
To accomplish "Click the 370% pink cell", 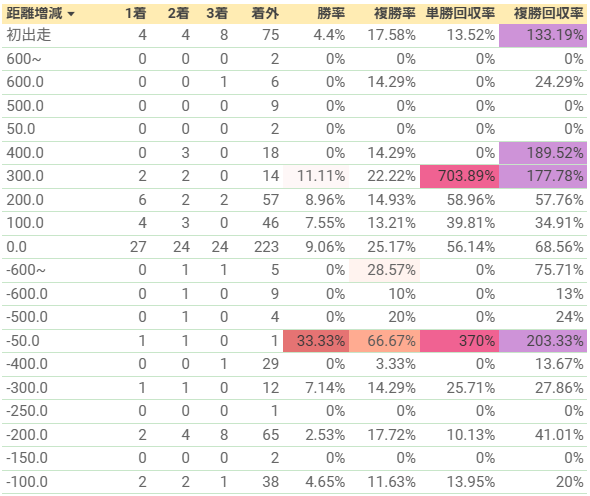I will point(459,341).
